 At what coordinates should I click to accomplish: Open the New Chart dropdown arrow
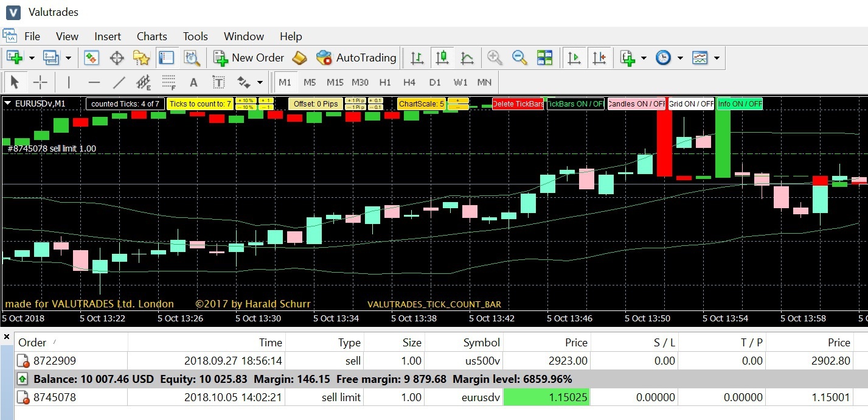coord(32,58)
